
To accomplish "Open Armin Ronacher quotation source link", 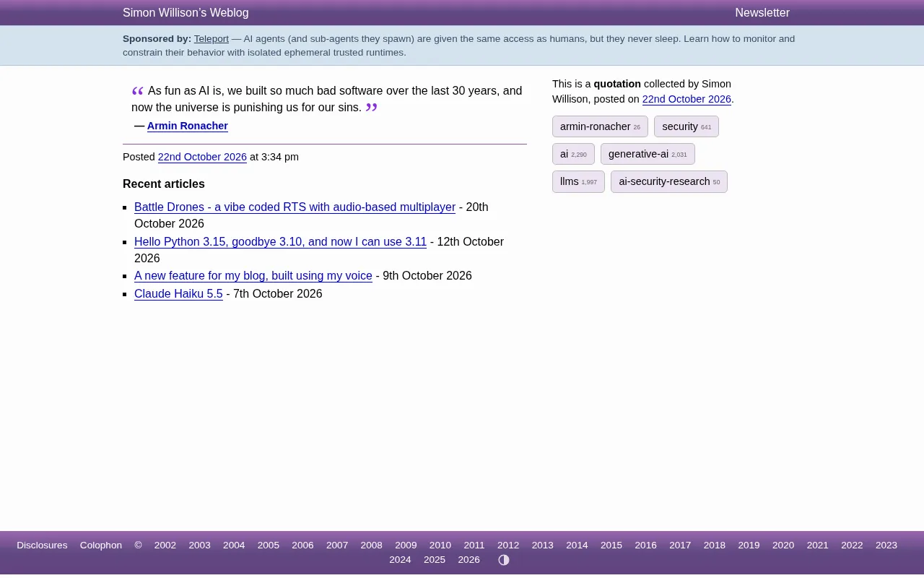I will 188,126.
